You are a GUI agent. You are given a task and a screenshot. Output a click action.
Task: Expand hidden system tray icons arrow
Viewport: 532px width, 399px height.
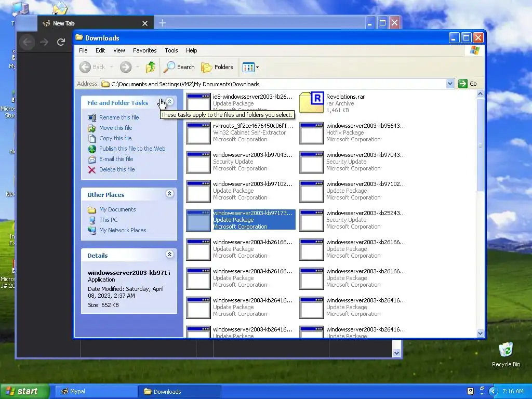(x=493, y=392)
